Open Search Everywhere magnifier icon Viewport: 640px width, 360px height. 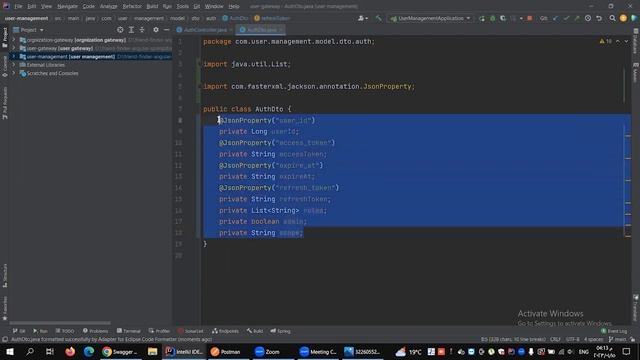point(612,18)
